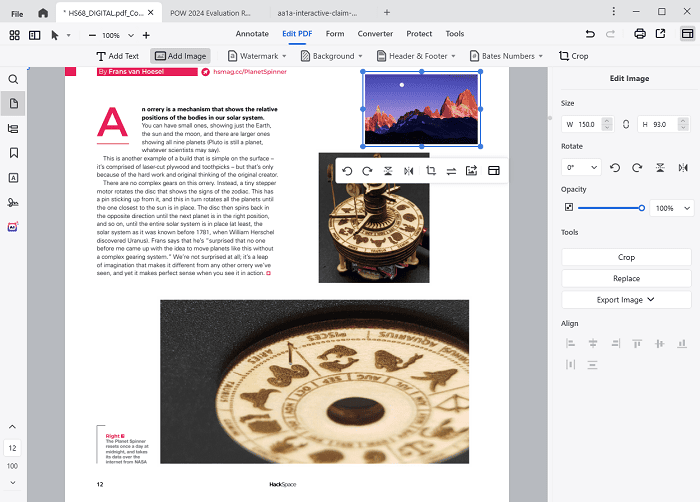Image resolution: width=700 pixels, height=502 pixels.
Task: Open the Protect tab
Action: click(417, 34)
